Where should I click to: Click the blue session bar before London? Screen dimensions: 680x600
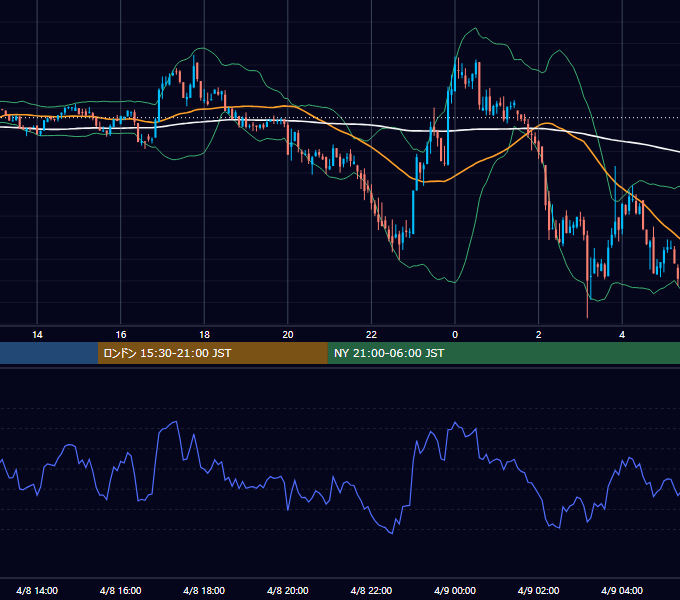[49, 353]
